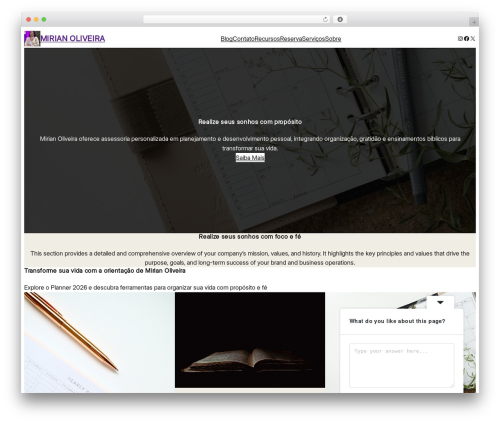
Task: Click into the feedback answer text box
Action: [x=402, y=365]
